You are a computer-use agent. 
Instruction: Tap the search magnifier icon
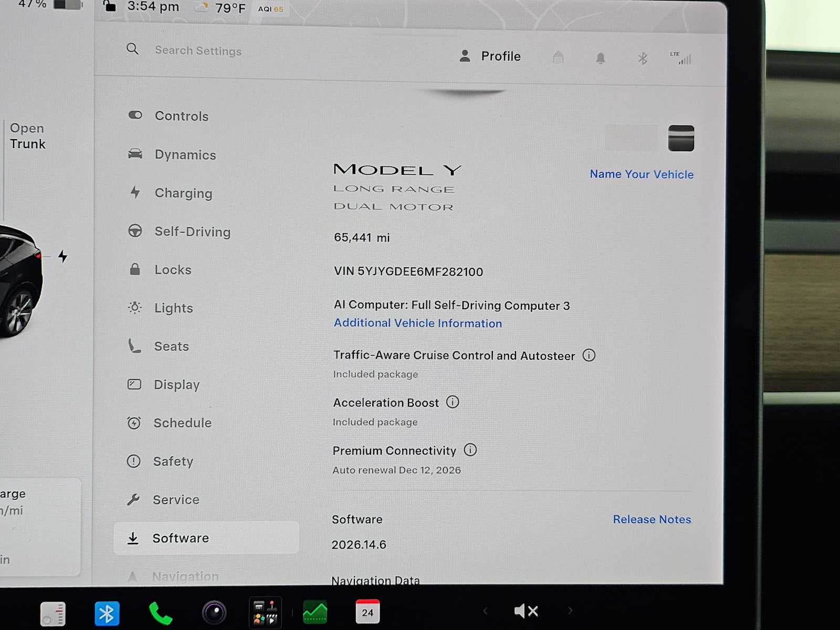click(133, 49)
